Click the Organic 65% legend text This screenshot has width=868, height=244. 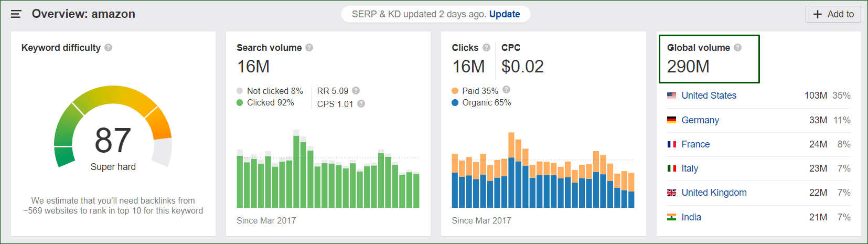(x=486, y=103)
